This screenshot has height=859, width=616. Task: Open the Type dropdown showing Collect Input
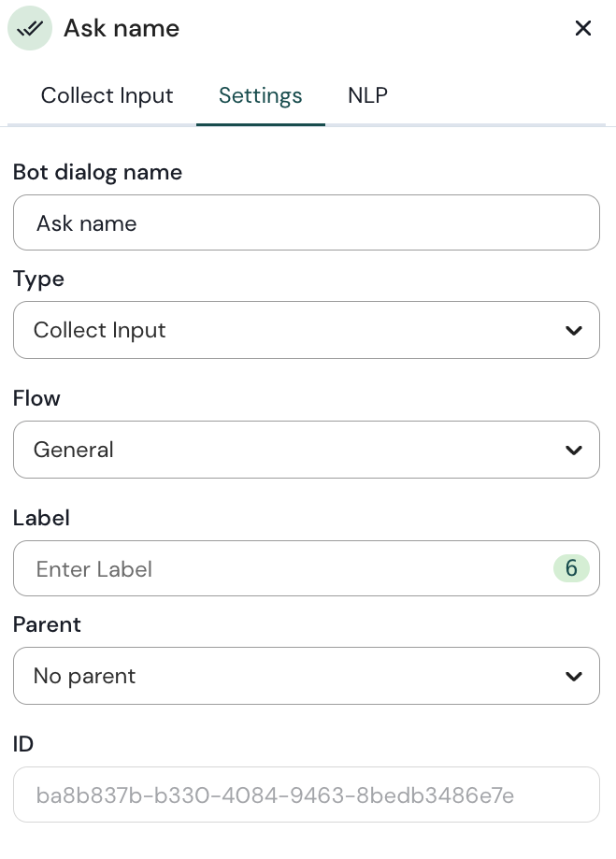pyautogui.click(x=280, y=330)
